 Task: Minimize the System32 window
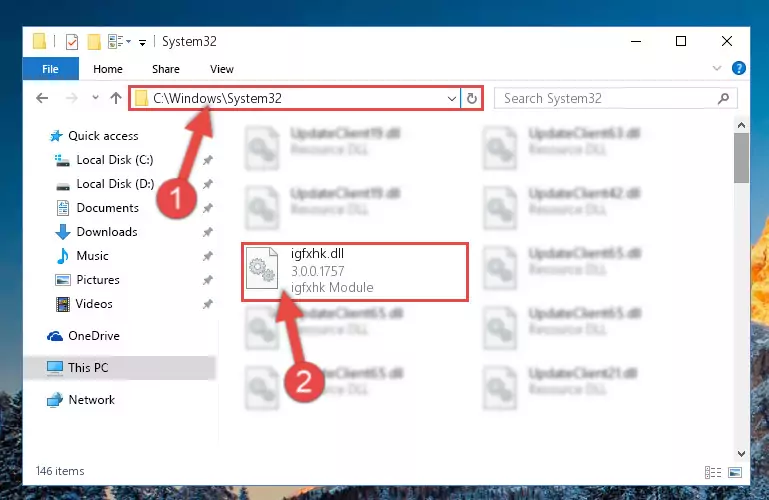coord(636,42)
